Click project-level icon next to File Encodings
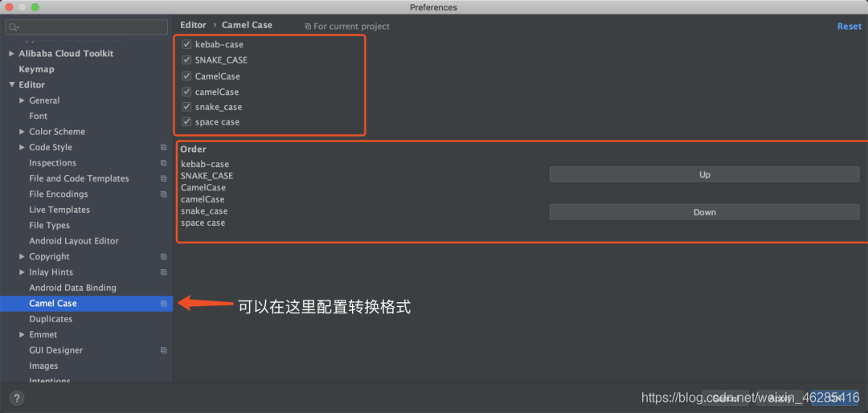This screenshot has width=868, height=413. click(163, 194)
